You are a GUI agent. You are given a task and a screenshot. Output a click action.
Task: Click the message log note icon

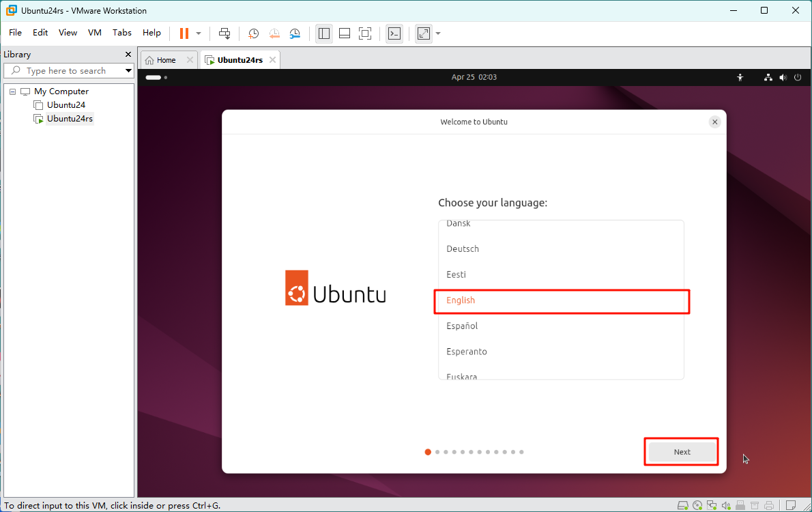[x=791, y=505]
